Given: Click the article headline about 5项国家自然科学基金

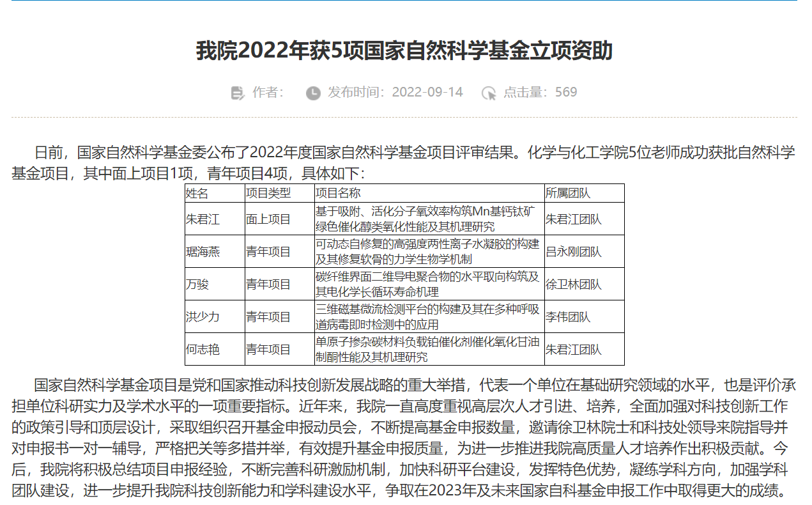Looking at the screenshot, I should click(404, 50).
